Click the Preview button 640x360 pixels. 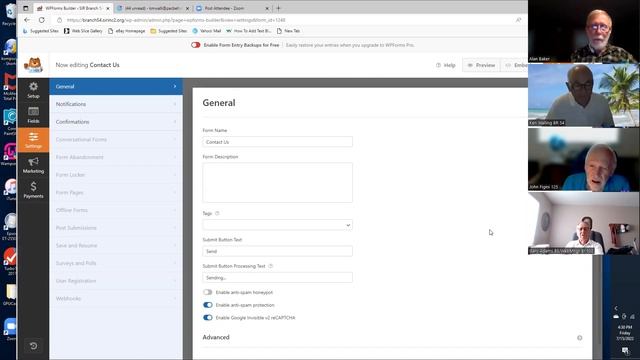(x=481, y=65)
